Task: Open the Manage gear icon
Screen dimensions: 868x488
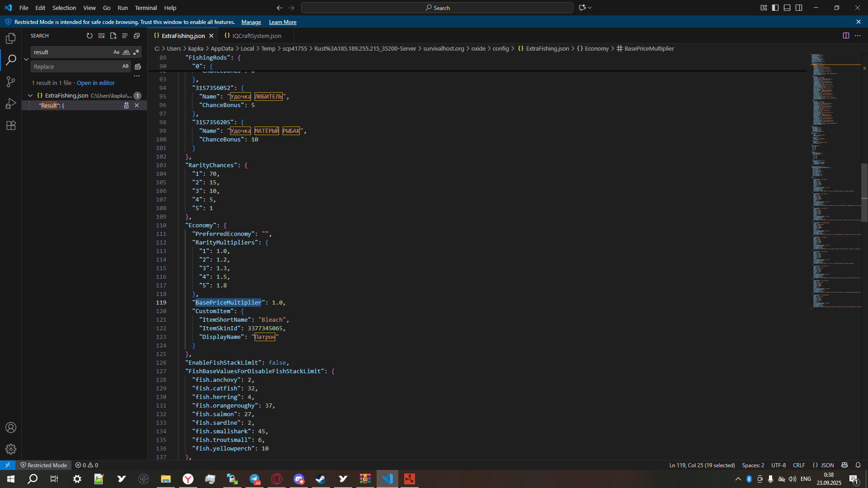Action: coord(11,449)
